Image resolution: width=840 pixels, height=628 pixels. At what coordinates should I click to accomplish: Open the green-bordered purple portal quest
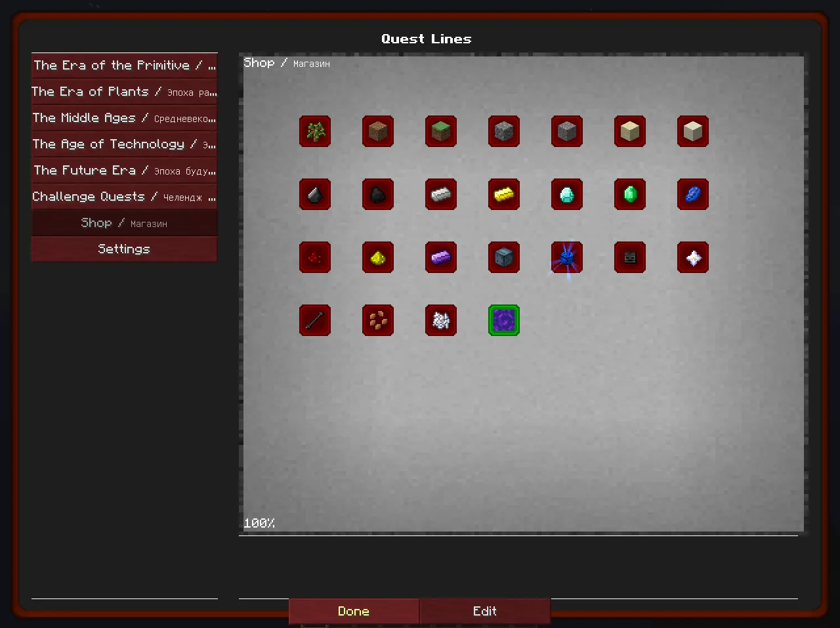pyautogui.click(x=504, y=320)
